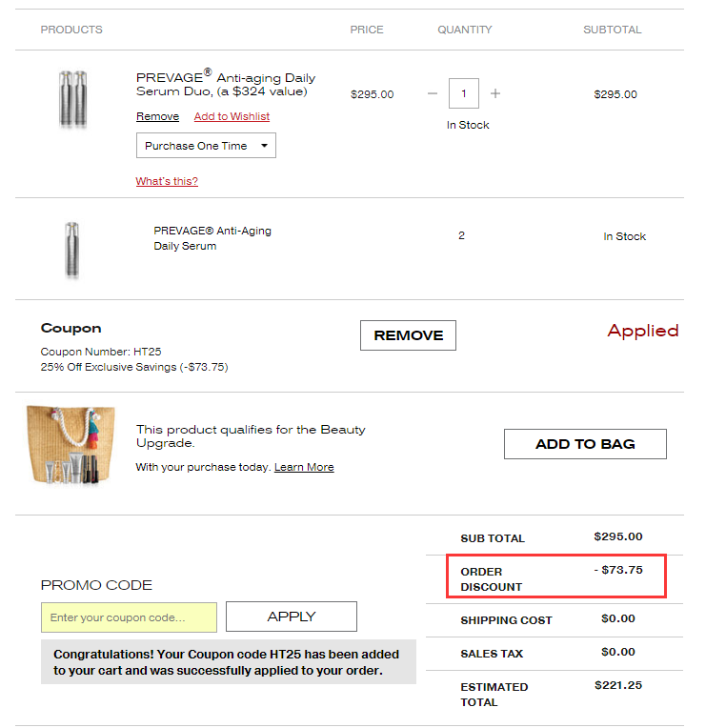The height and width of the screenshot is (728, 726).
Task: Click the quantity number field
Action: [x=464, y=93]
